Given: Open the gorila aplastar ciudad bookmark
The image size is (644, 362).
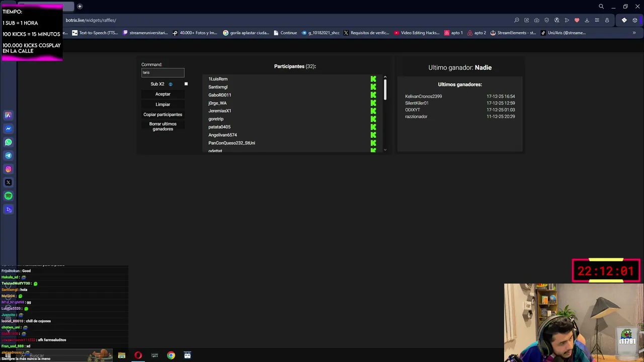Looking at the screenshot, I should coord(246,33).
